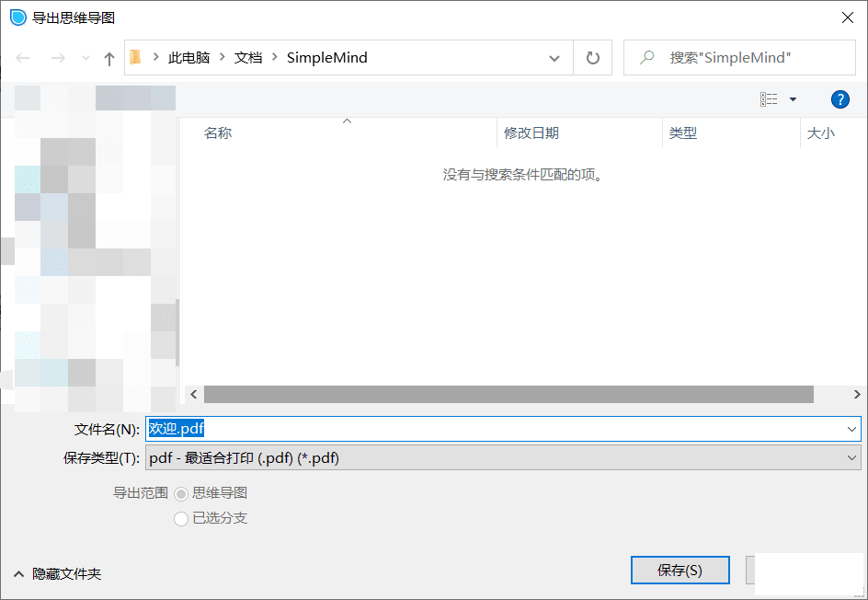The height and width of the screenshot is (600, 868).
Task: Click 此电脑 in the breadcrumb path
Action: [188, 58]
